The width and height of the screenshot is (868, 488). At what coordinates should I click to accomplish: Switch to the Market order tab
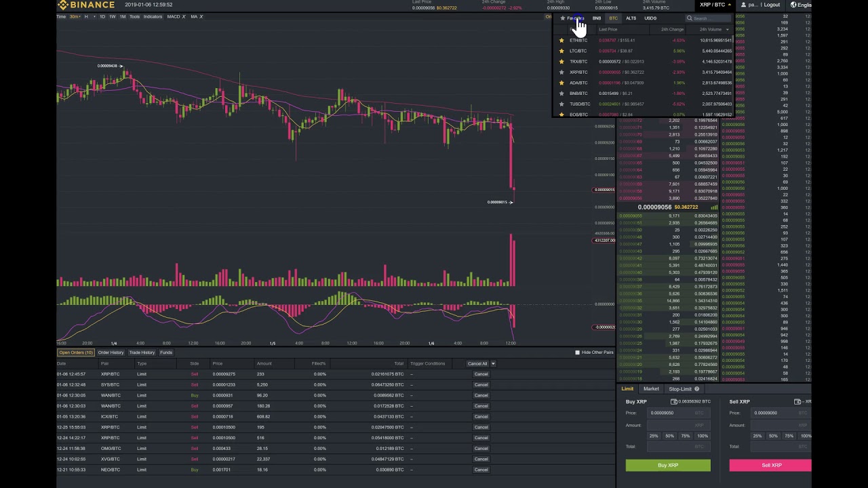coord(651,389)
